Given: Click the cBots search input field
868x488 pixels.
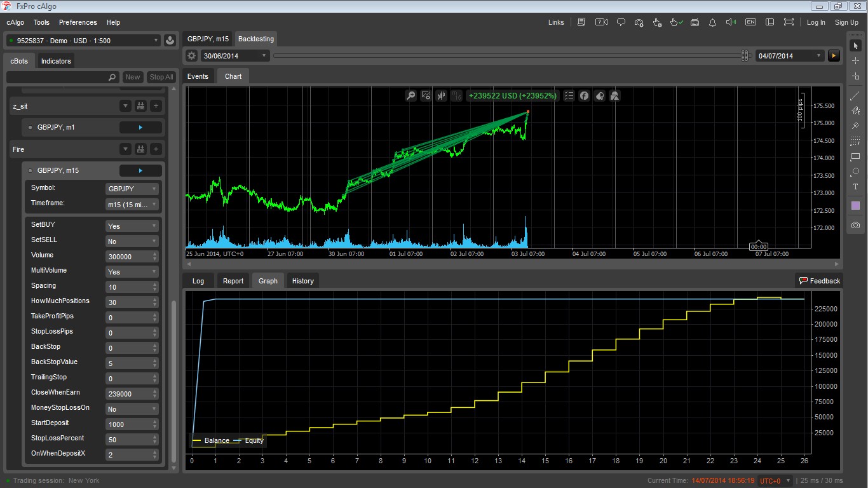Looking at the screenshot, I should click(62, 77).
